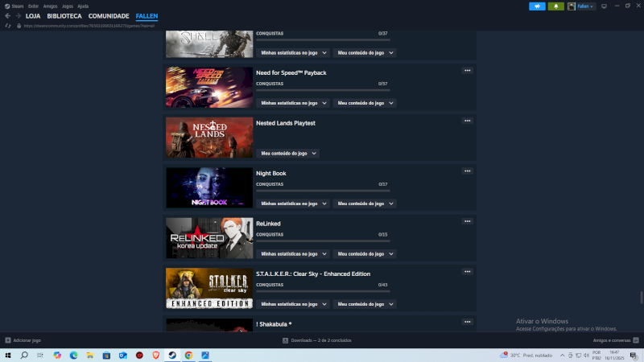The width and height of the screenshot is (644, 362).
Task: Expand Meu conteúdo do jogo for Mortal Shell
Action: point(365,53)
